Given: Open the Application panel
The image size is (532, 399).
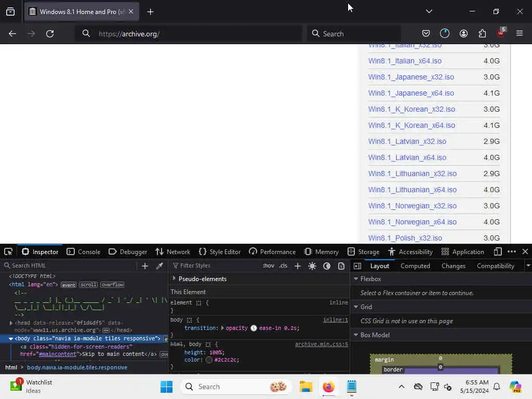Looking at the screenshot, I should [x=462, y=252].
